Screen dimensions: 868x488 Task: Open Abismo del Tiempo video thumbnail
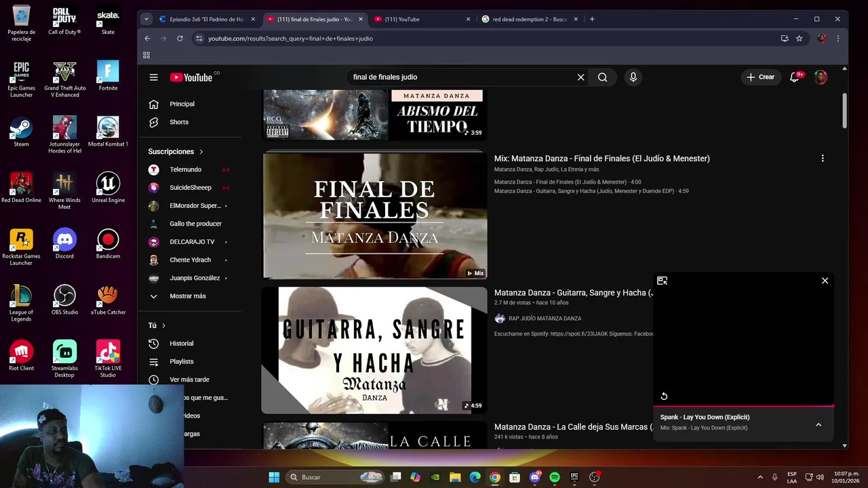pyautogui.click(x=374, y=115)
